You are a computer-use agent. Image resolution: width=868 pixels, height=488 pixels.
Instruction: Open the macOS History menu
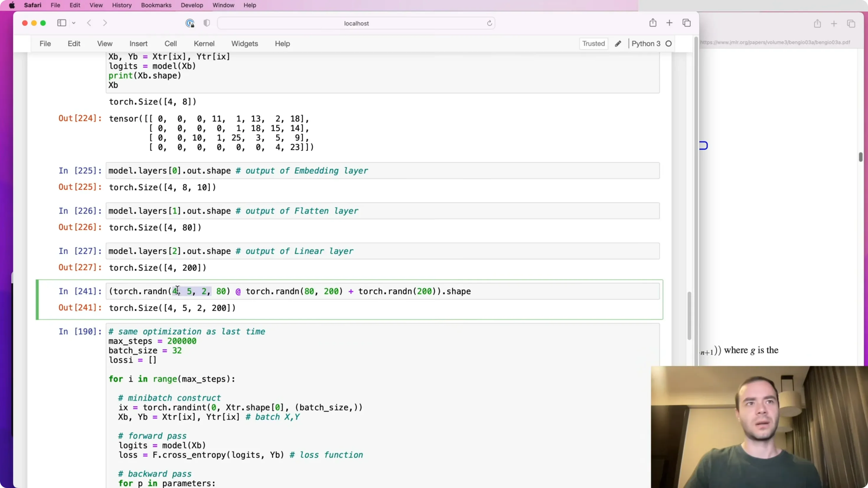click(122, 5)
